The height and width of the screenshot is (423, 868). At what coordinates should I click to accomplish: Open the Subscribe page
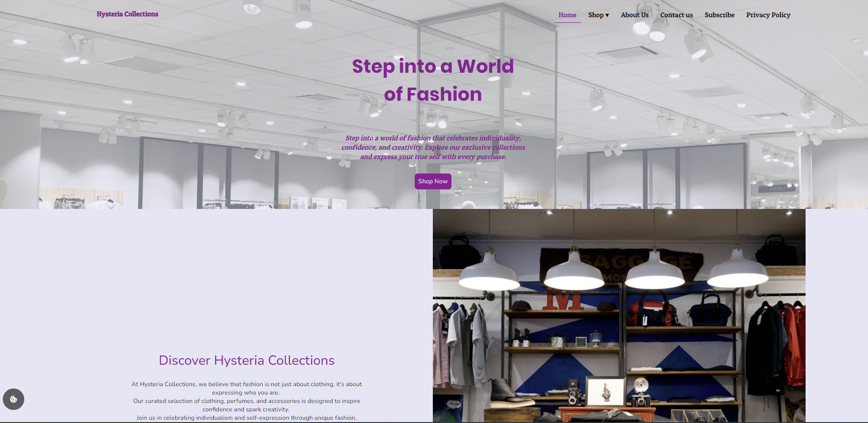point(719,15)
